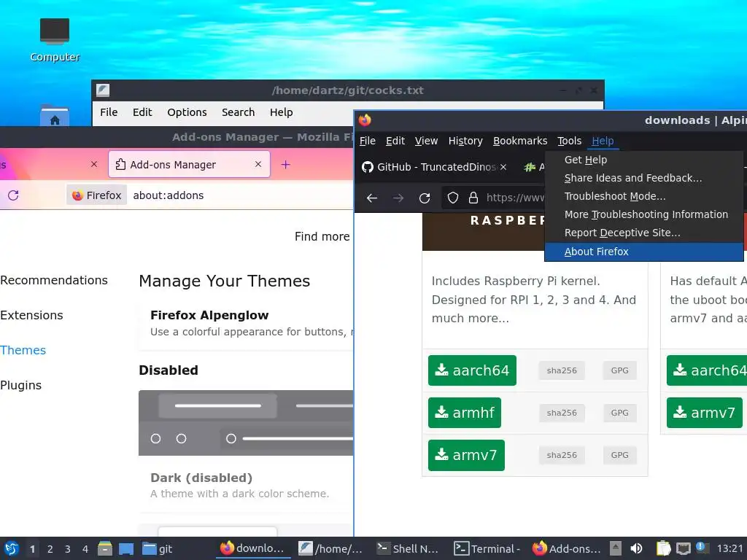Image resolution: width=747 pixels, height=560 pixels.
Task: Click the network monitor tray icon
Action: click(x=683, y=548)
